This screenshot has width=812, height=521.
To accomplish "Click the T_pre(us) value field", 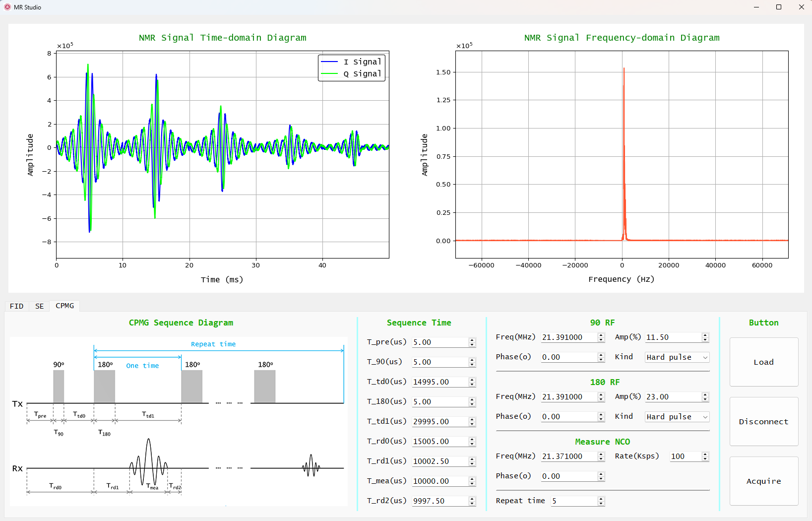I will (439, 342).
